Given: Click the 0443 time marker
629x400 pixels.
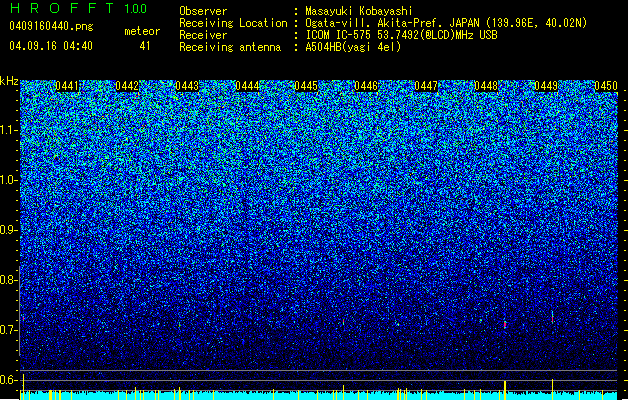Looking at the screenshot, I should tap(187, 86).
